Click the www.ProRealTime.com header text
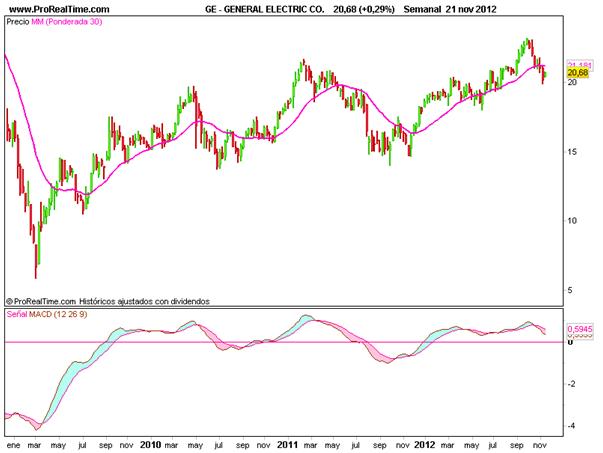This screenshot has height=453, width=603. (58, 9)
